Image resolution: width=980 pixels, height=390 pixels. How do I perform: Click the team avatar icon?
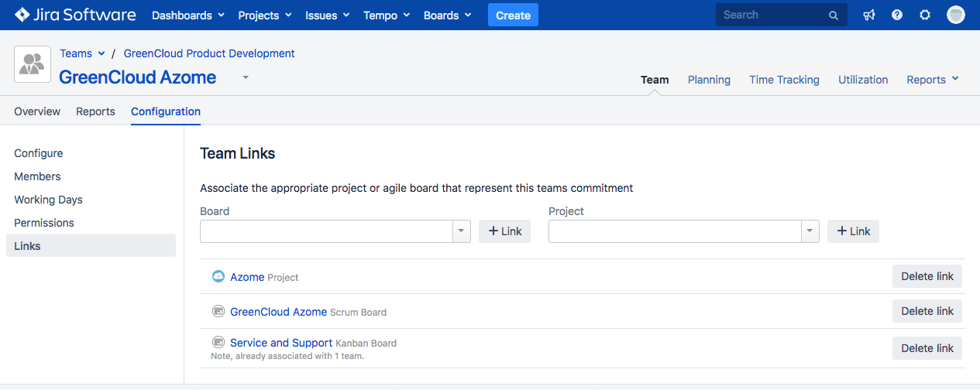tap(33, 64)
